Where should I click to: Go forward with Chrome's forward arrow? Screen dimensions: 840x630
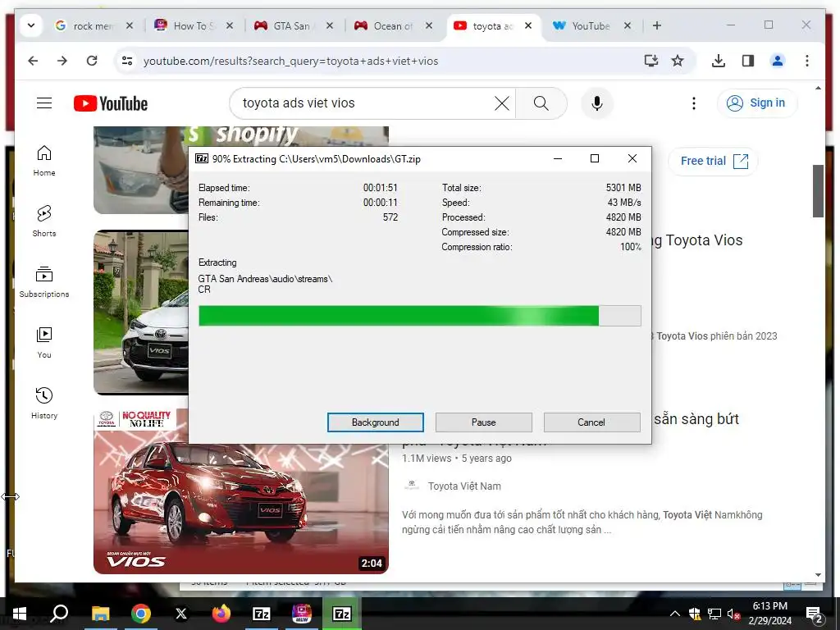tap(62, 61)
